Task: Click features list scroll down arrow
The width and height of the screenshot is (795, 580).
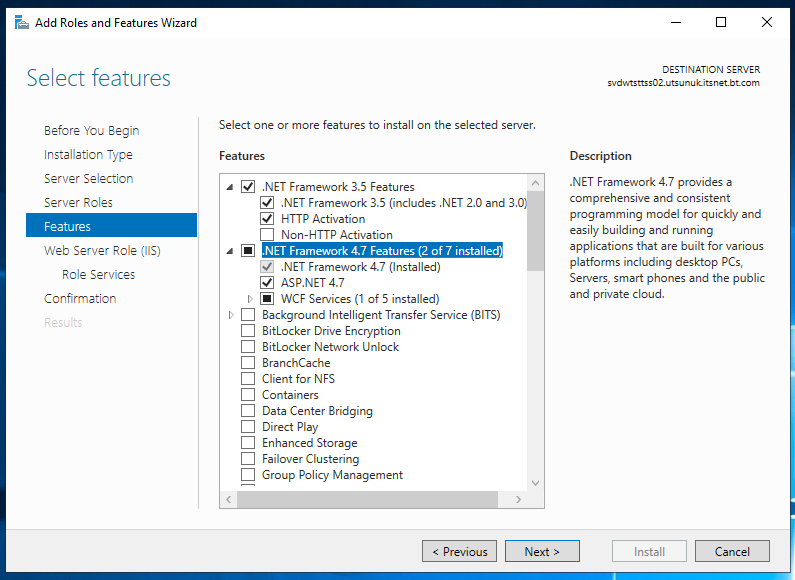Action: 535,483
